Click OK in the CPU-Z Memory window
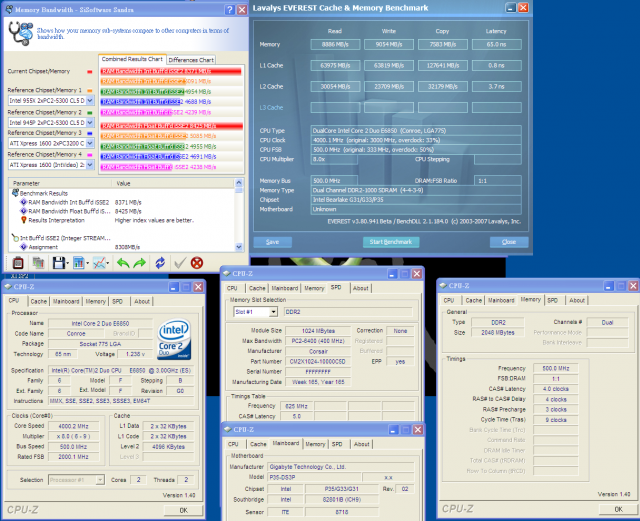This screenshot has width=640, height=521. 618,509
